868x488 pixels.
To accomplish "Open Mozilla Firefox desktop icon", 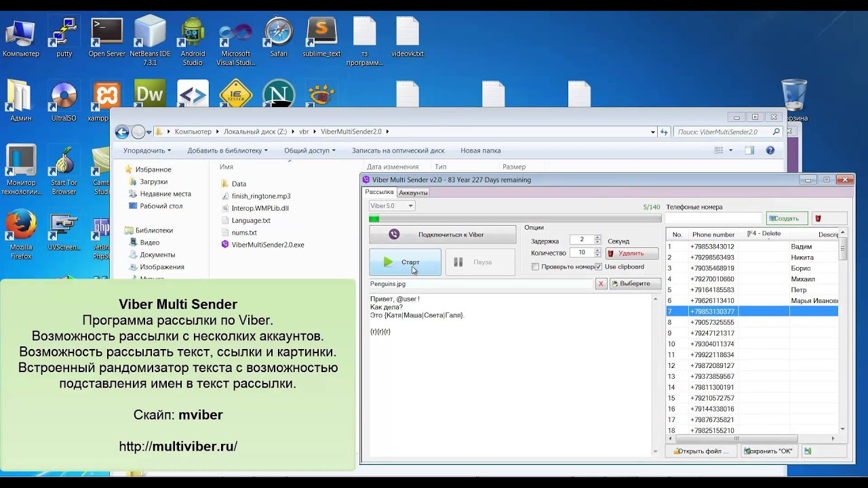I will click(x=21, y=234).
